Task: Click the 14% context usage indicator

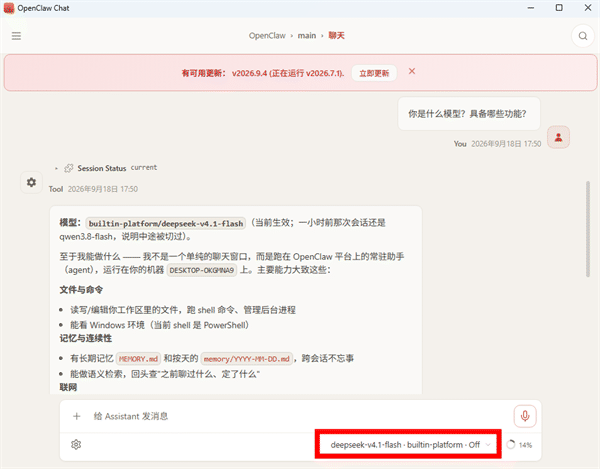Action: coord(519,445)
